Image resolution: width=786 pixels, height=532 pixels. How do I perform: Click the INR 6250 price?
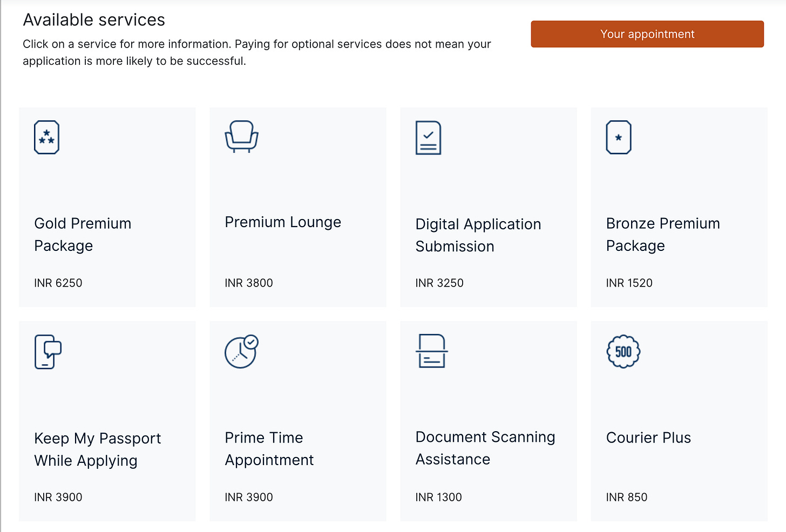click(x=58, y=283)
